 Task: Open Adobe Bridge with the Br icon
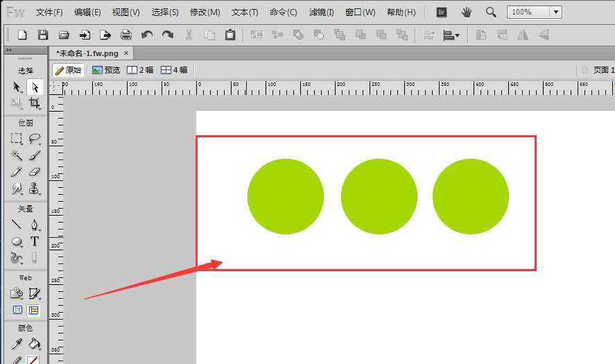pos(442,12)
